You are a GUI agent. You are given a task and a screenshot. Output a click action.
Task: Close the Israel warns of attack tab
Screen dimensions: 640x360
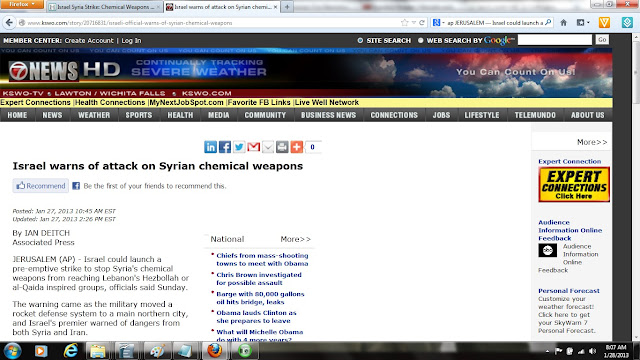[276, 7]
